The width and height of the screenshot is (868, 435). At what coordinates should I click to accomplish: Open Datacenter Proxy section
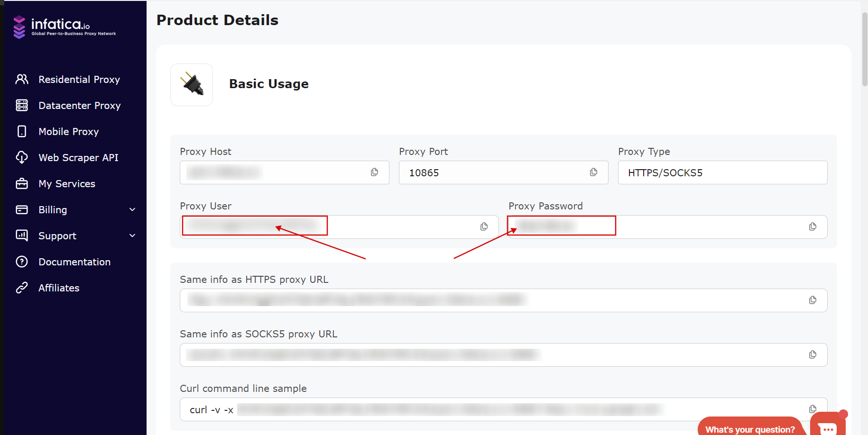(x=80, y=105)
